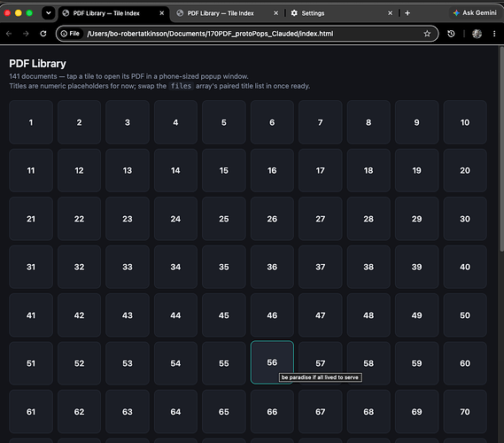The width and height of the screenshot is (504, 443).
Task: Choose tile 59
Action: click(416, 363)
